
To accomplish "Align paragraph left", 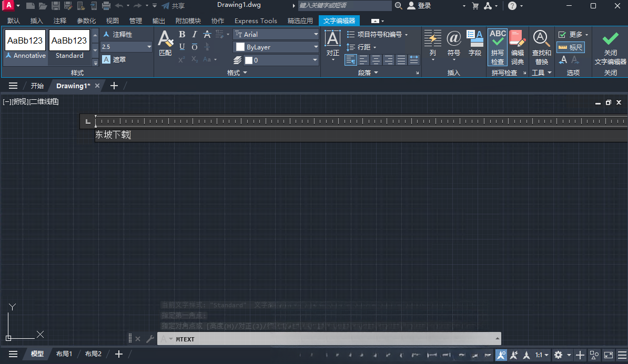I will pos(363,60).
